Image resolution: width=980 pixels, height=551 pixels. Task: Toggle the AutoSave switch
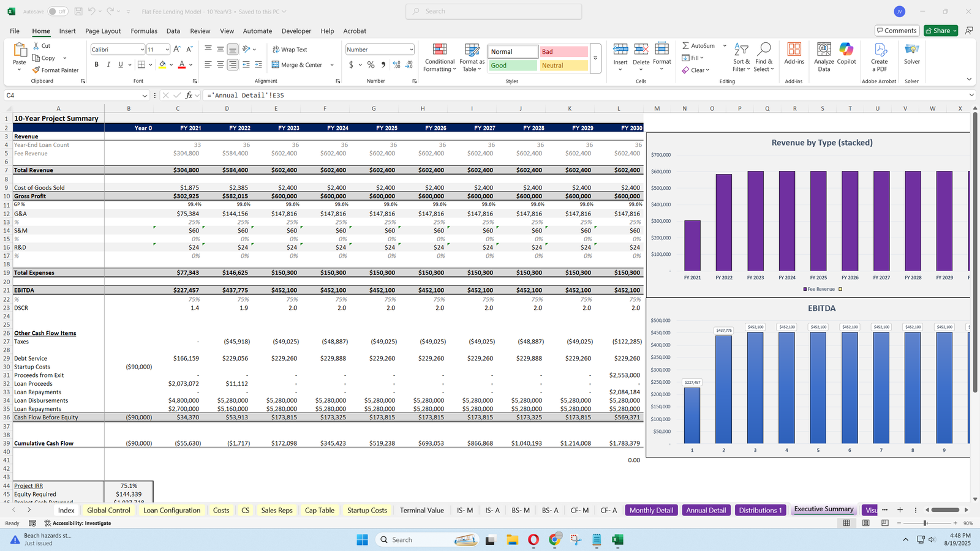[58, 12]
